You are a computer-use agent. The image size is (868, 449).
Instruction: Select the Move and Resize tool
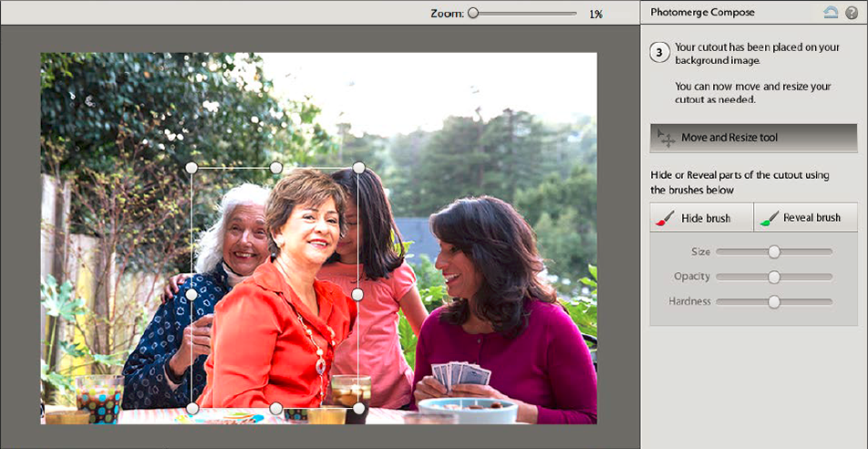tap(753, 138)
